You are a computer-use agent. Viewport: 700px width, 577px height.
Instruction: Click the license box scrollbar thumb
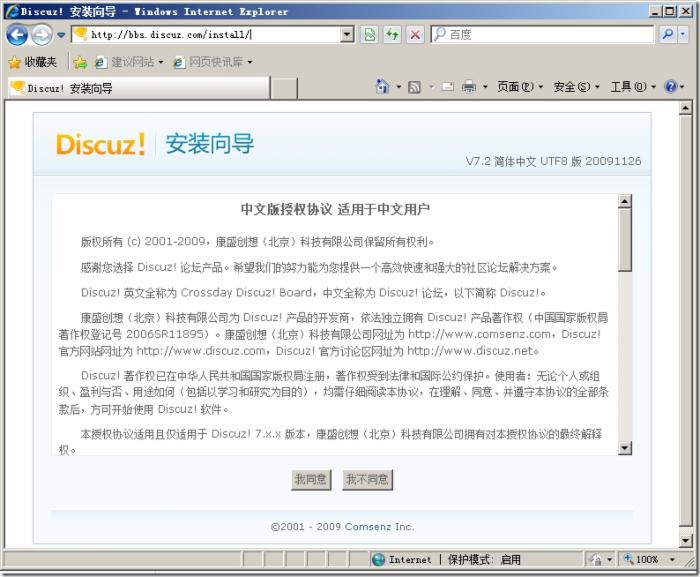click(x=625, y=240)
